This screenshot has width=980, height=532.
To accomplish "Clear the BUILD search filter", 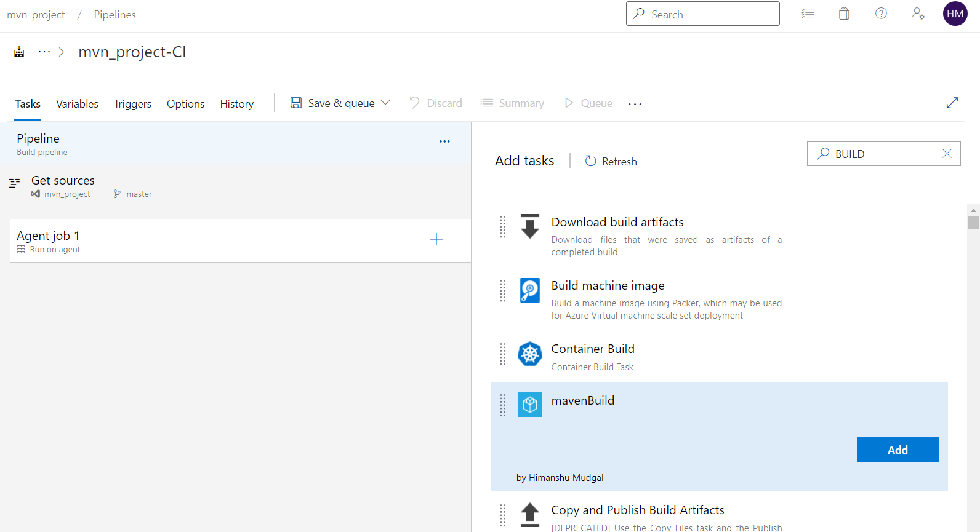I will click(947, 154).
